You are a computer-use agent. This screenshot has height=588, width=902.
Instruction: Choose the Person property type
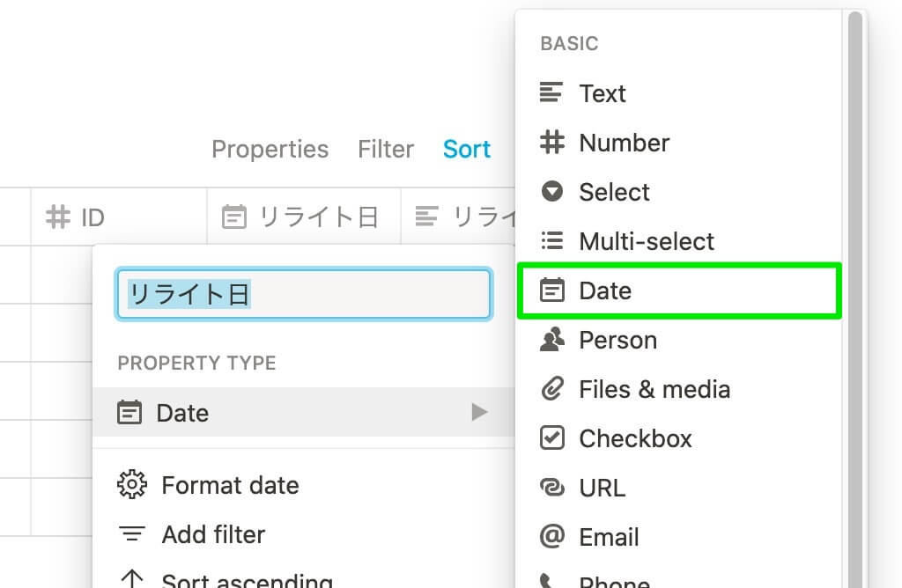pos(679,341)
